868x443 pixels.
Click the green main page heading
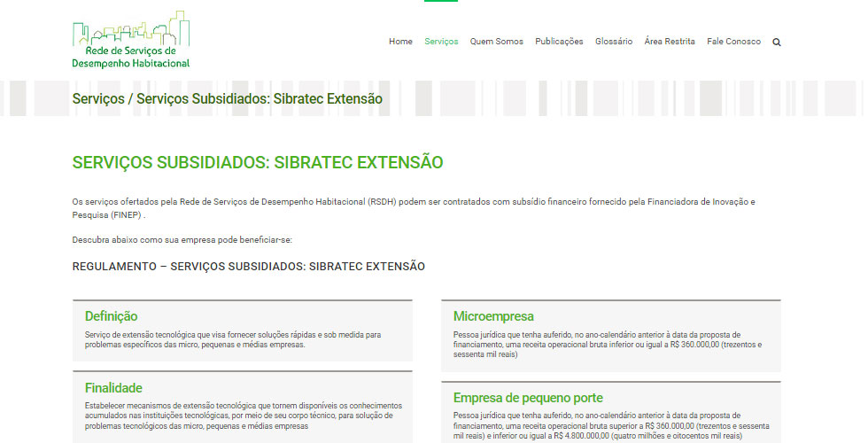pos(257,163)
